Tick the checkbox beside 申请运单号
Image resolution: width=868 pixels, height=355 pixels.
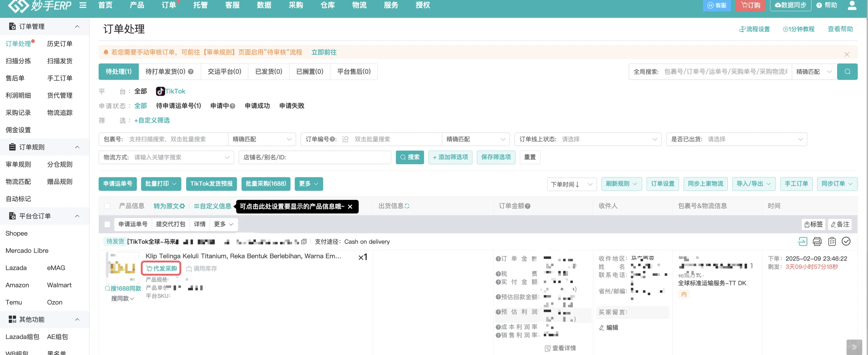coord(107,224)
